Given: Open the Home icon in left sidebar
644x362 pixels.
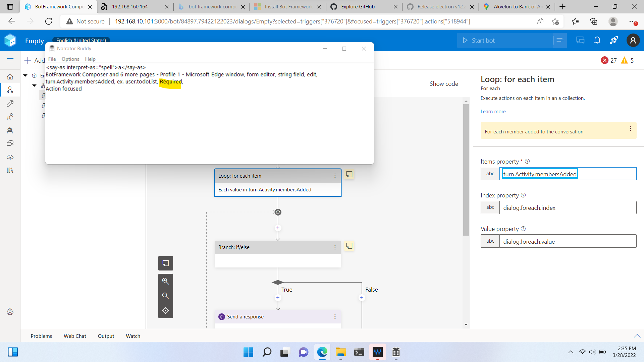Looking at the screenshot, I should (10, 76).
